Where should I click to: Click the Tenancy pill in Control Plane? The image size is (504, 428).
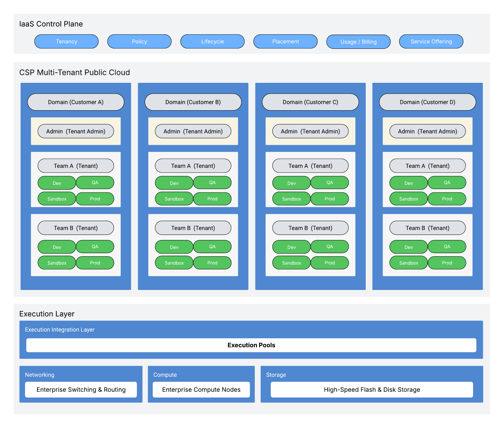(x=67, y=42)
